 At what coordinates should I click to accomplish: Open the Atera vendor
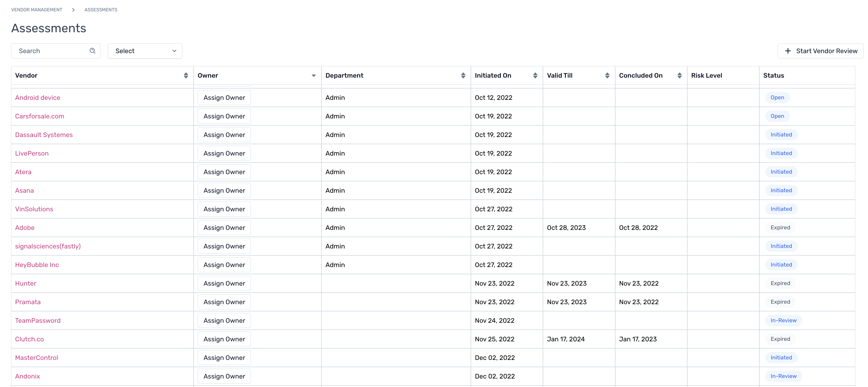coord(23,172)
